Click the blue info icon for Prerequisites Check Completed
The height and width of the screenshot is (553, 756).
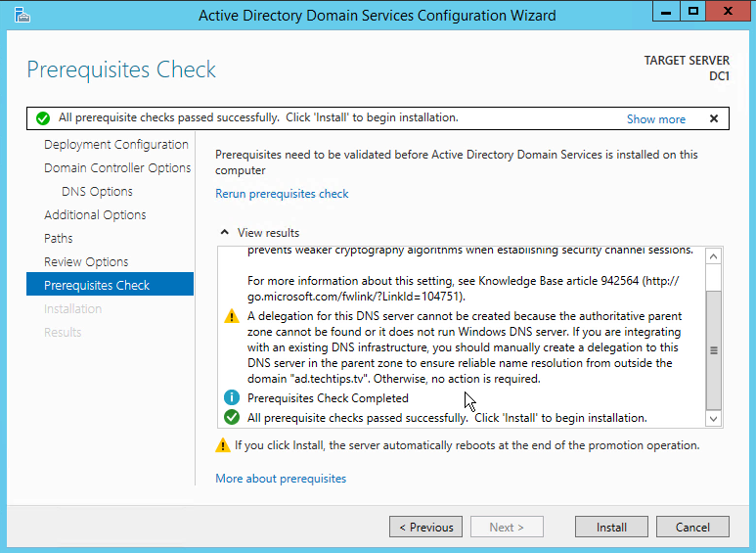(232, 397)
